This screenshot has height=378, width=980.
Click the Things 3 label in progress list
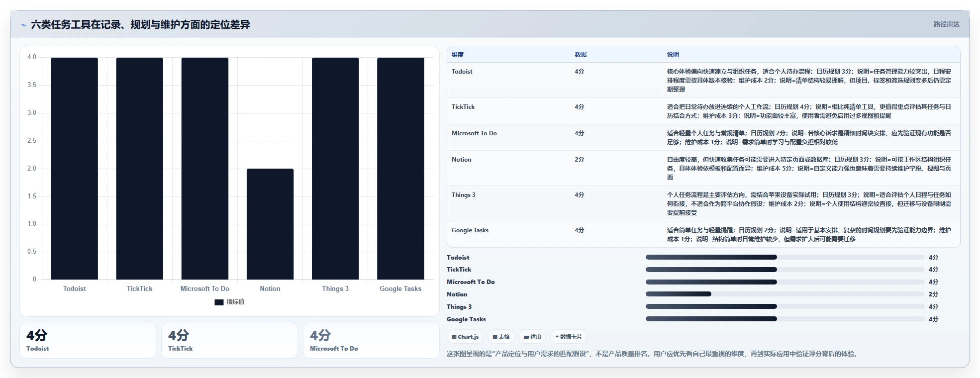tap(459, 307)
